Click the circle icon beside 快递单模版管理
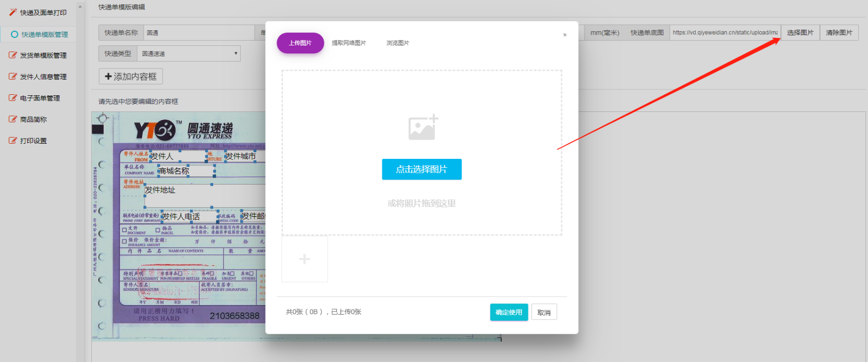Image resolution: width=868 pixels, height=362 pixels. tap(15, 34)
